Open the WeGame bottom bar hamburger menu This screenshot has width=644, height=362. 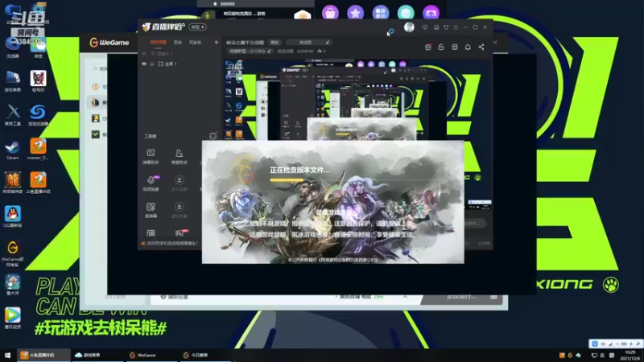click(x=493, y=296)
